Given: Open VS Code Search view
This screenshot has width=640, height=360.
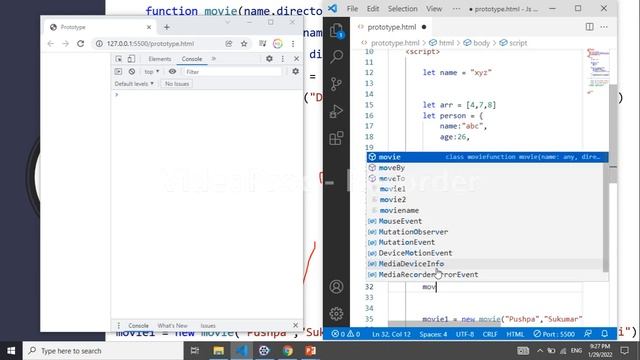Looking at the screenshot, I should (336, 56).
